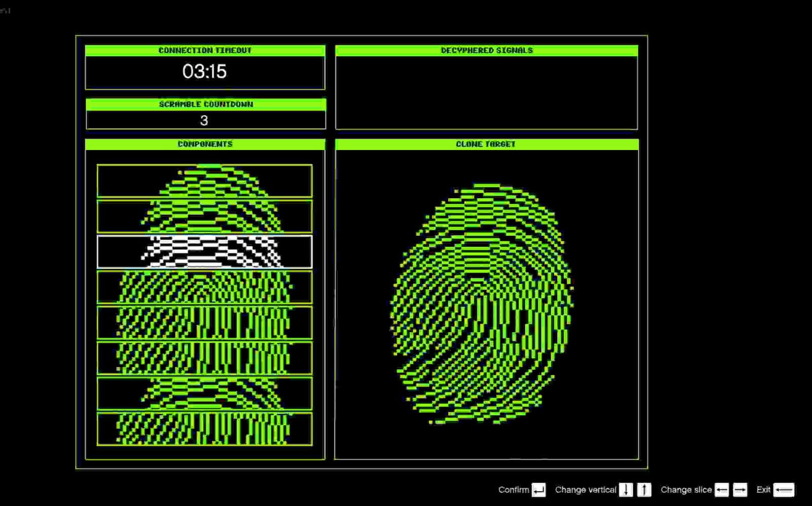The image size is (812, 506).
Task: Click the clone target fingerprint image
Action: click(x=482, y=304)
